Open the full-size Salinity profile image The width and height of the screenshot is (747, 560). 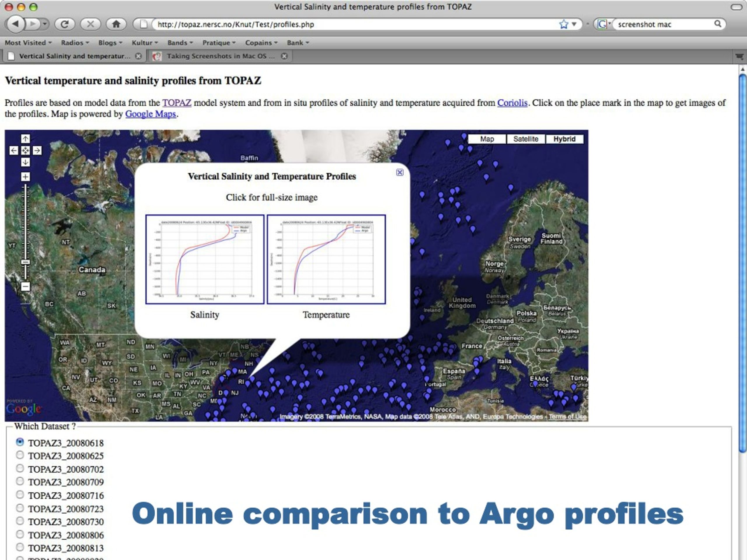pyautogui.click(x=205, y=259)
